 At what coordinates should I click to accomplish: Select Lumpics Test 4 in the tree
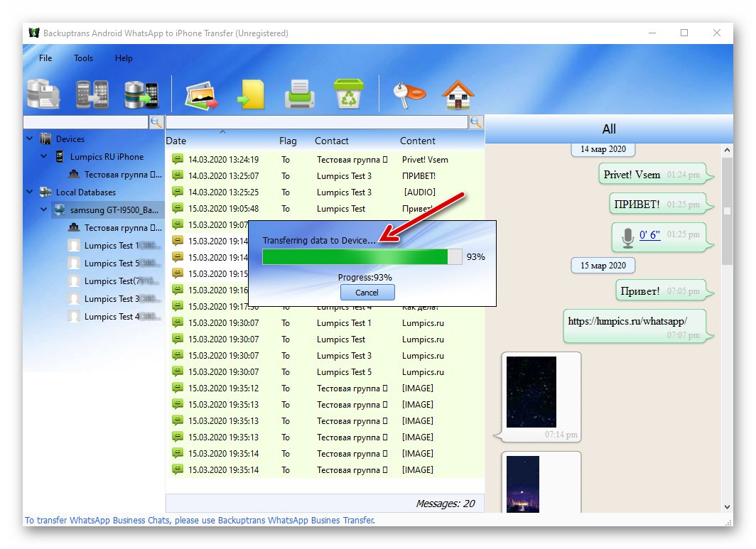point(115,317)
